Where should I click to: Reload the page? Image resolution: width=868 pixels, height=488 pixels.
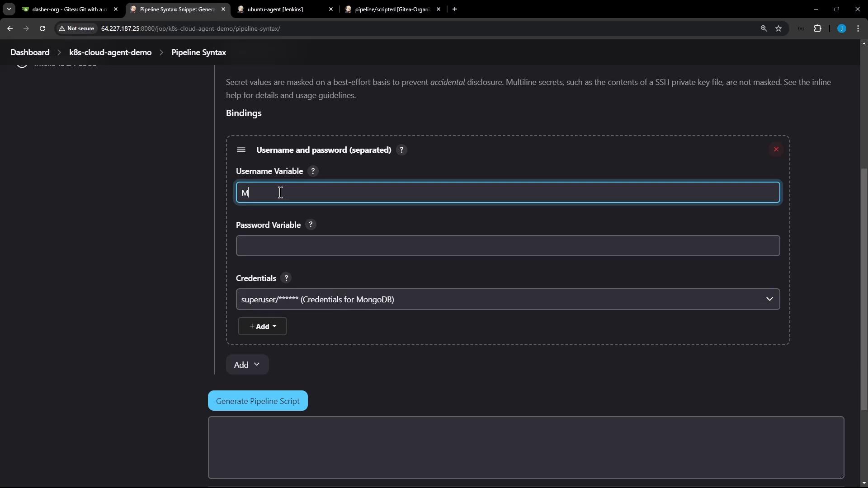coord(42,28)
